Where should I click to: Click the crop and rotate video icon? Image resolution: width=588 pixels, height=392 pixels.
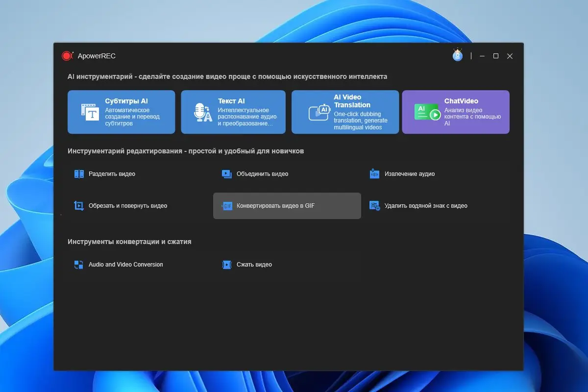pos(79,206)
